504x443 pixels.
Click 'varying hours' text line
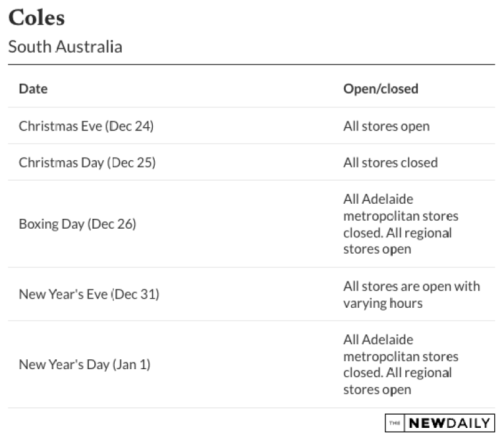[383, 303]
